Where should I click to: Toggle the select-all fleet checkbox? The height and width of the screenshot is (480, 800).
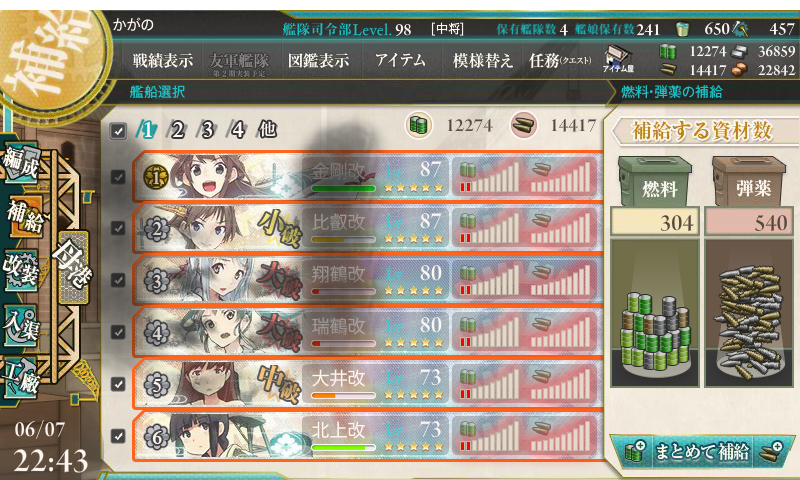click(118, 131)
